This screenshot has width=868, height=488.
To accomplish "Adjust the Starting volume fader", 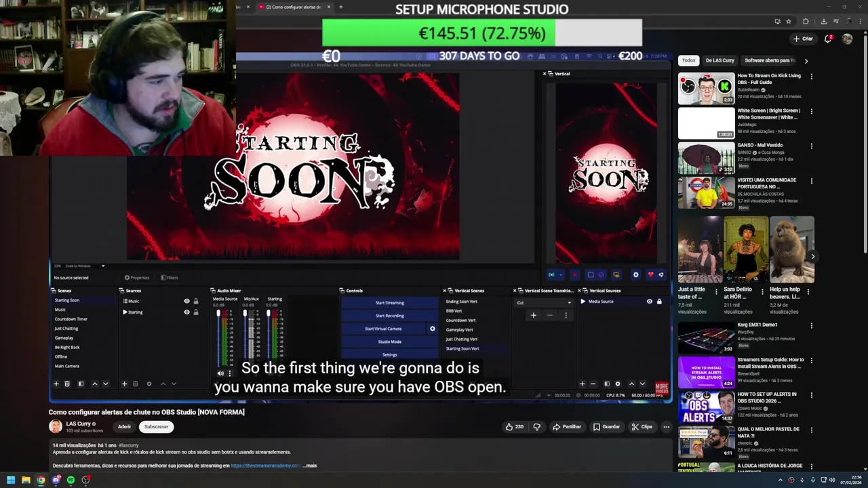I will pos(267,313).
